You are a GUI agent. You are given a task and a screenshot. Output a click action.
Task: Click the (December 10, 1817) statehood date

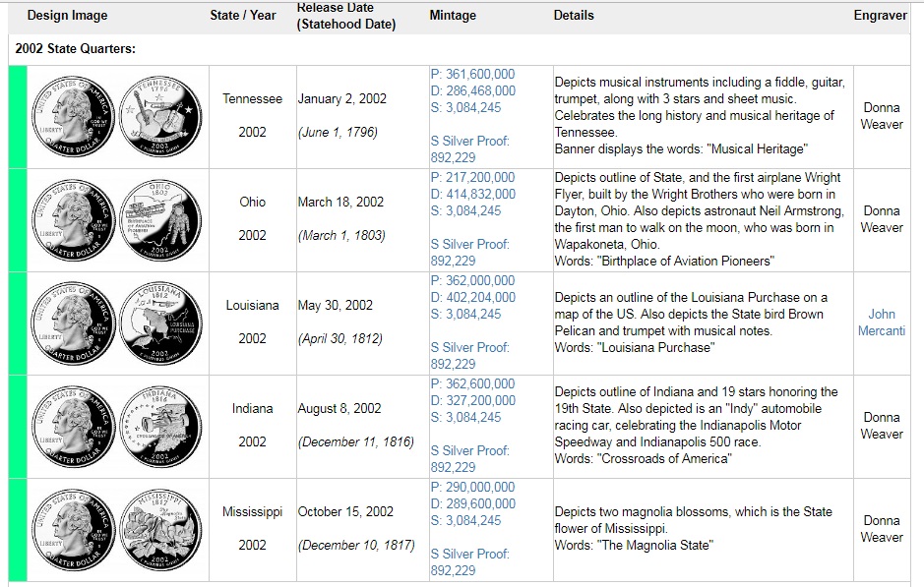pos(356,545)
